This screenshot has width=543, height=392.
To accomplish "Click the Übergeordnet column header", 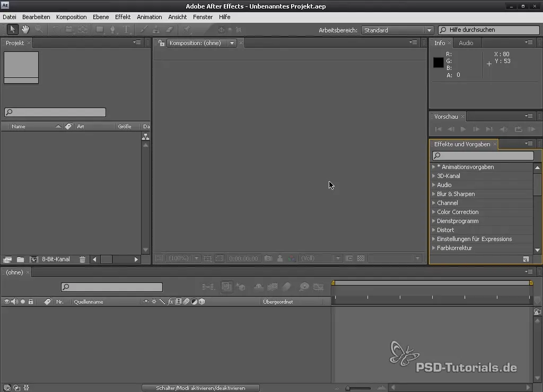I will [x=278, y=302].
